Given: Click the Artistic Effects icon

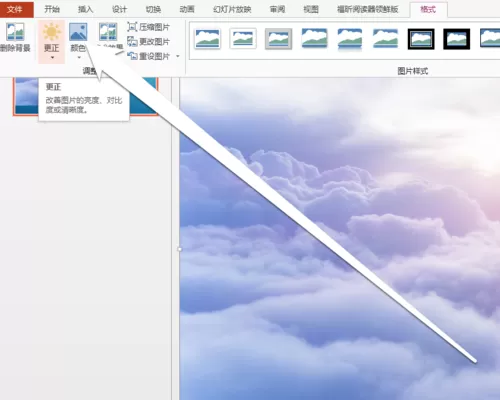Looking at the screenshot, I should [x=108, y=32].
